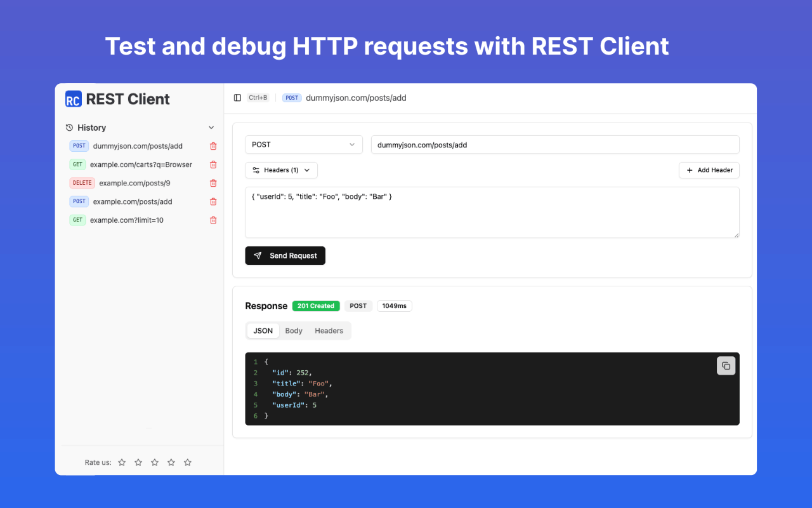Switch to the Headers response tab
Viewport: 812px width, 508px height.
(329, 330)
